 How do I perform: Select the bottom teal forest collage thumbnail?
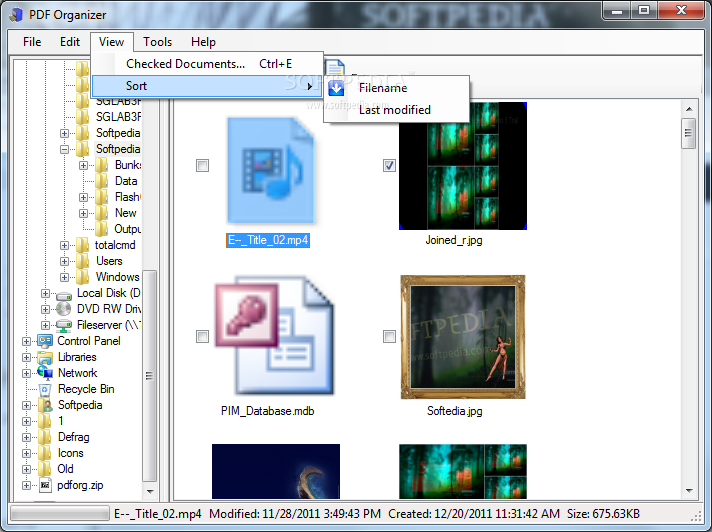pos(463,471)
